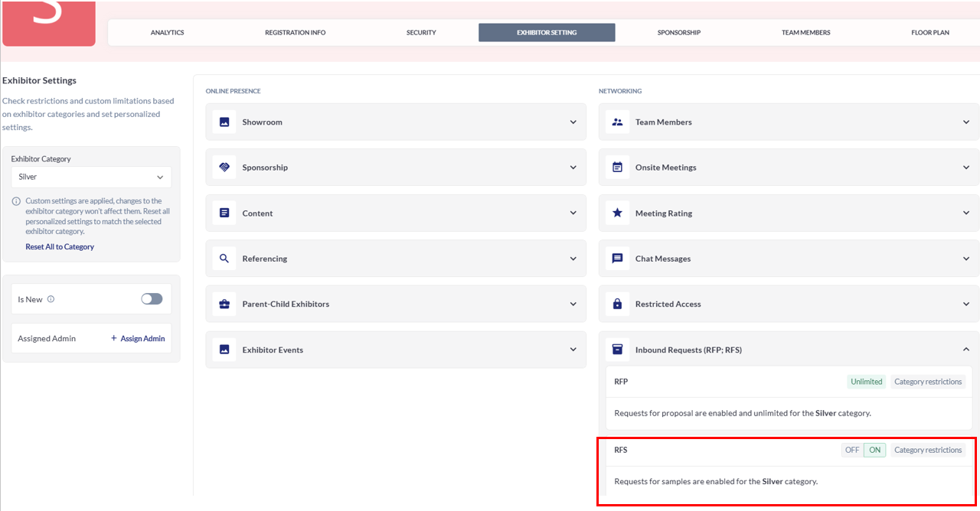This screenshot has height=511, width=980.
Task: Open the Floor Plan tab
Action: tap(929, 33)
